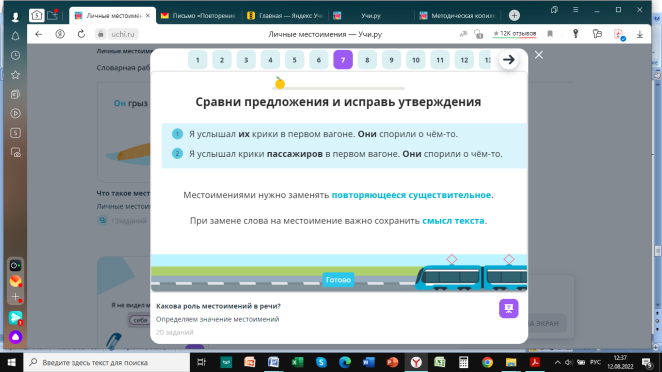Open notifications bell in sidebar

tap(16, 36)
